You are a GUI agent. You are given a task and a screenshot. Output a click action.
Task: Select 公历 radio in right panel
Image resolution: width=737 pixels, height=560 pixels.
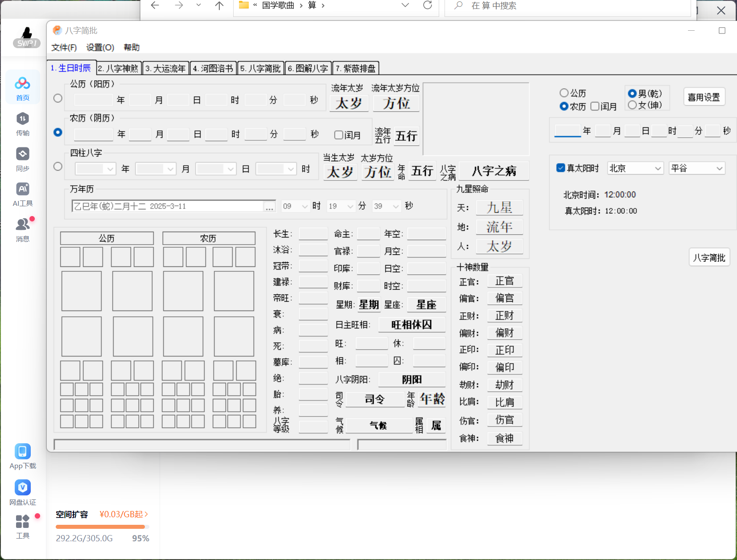click(564, 93)
